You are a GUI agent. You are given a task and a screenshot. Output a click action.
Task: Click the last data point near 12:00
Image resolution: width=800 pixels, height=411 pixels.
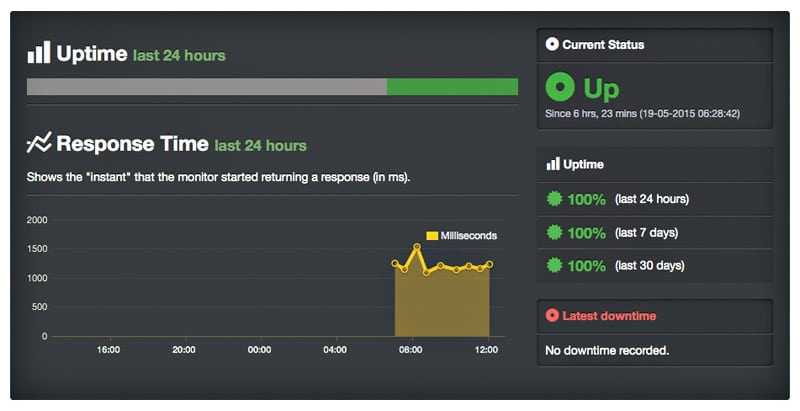pyautogui.click(x=489, y=264)
